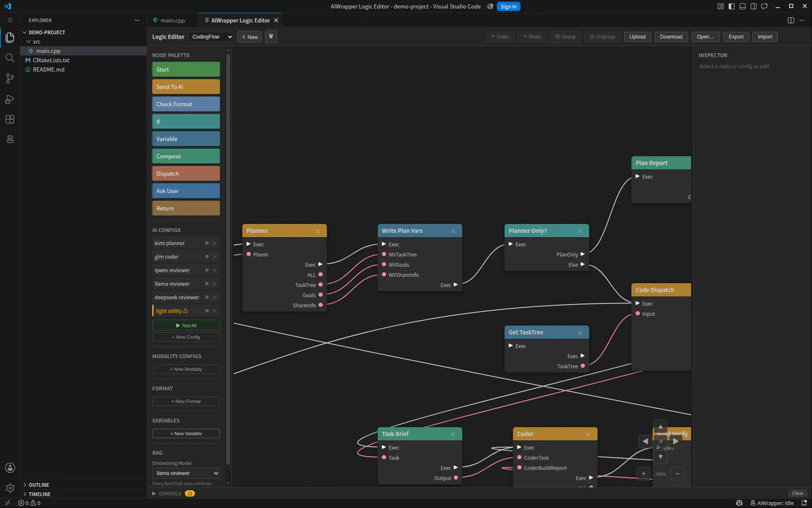Click the + New Config button
The width and height of the screenshot is (812, 508).
click(186, 337)
